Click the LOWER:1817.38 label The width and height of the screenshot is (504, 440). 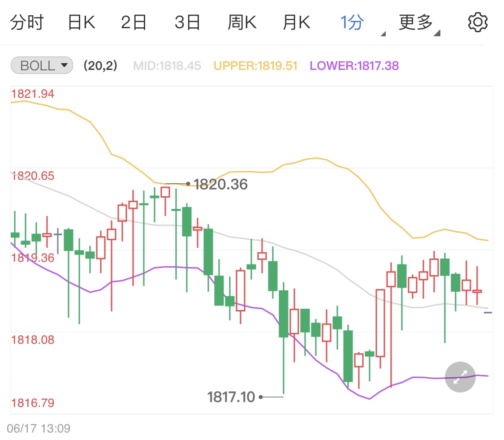[x=354, y=66]
